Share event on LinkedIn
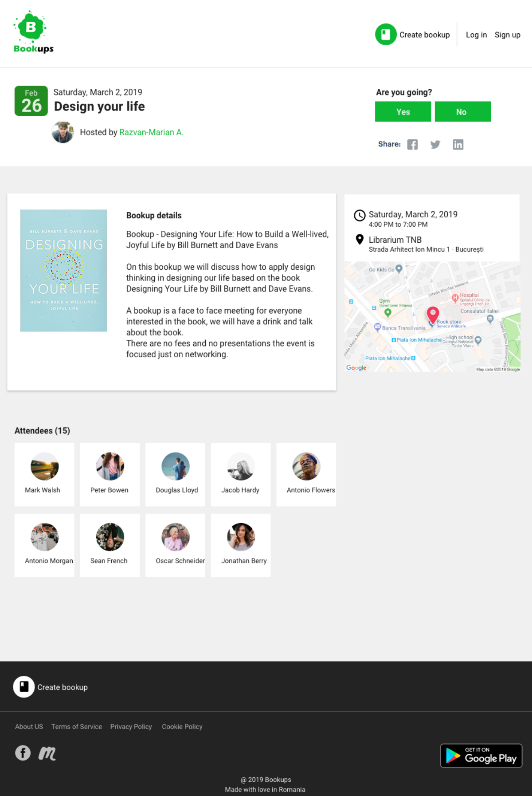This screenshot has width=532, height=796. pos(458,145)
